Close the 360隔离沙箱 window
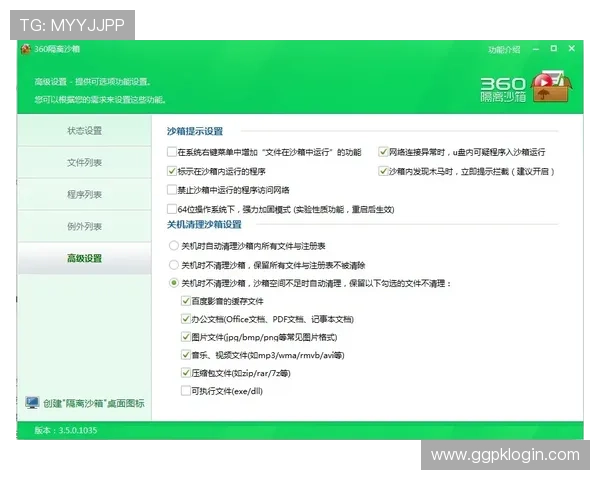Image resolution: width=600 pixels, height=480 pixels. (x=572, y=48)
